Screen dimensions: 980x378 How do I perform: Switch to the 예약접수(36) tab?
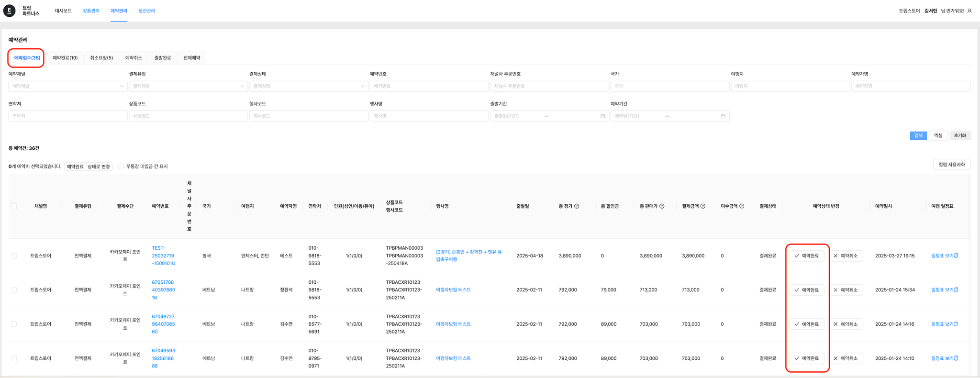27,58
